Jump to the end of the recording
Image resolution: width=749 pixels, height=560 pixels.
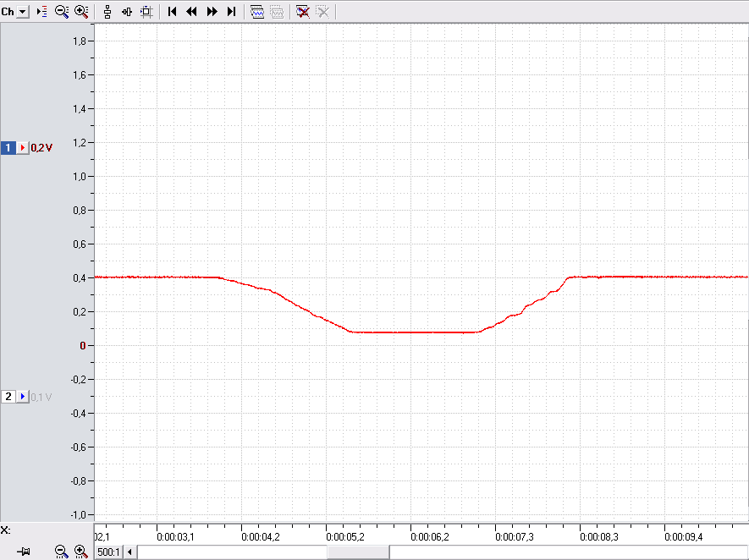click(232, 12)
